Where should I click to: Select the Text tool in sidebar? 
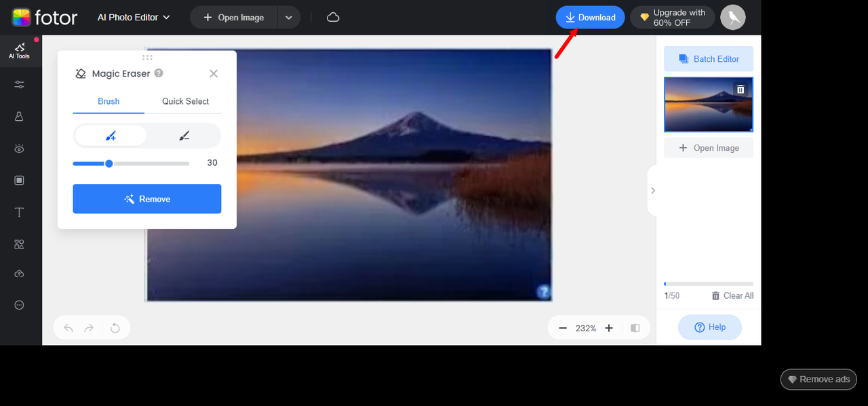[x=19, y=213]
